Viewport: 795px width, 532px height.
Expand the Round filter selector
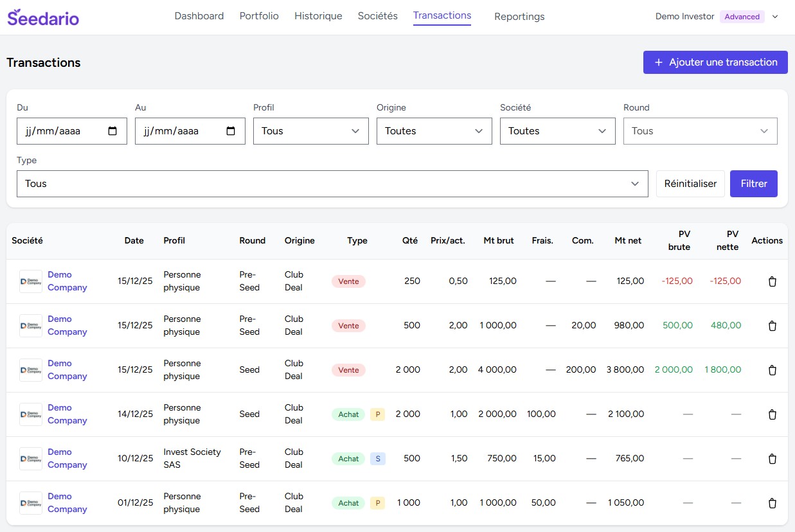point(700,131)
